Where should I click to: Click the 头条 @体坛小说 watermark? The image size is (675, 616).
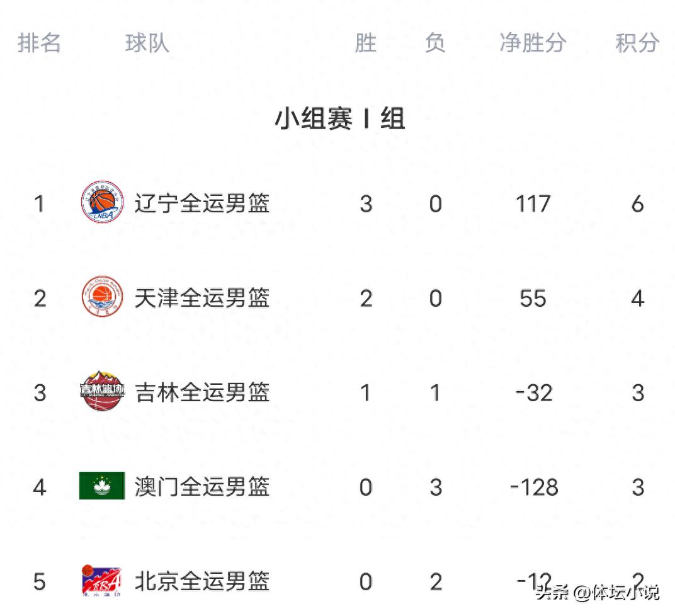(597, 593)
